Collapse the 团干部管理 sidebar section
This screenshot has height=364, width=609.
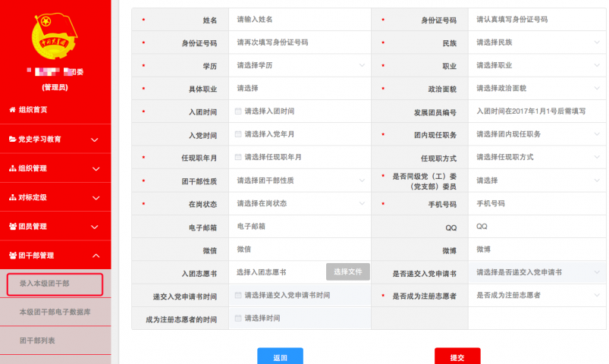(95, 256)
